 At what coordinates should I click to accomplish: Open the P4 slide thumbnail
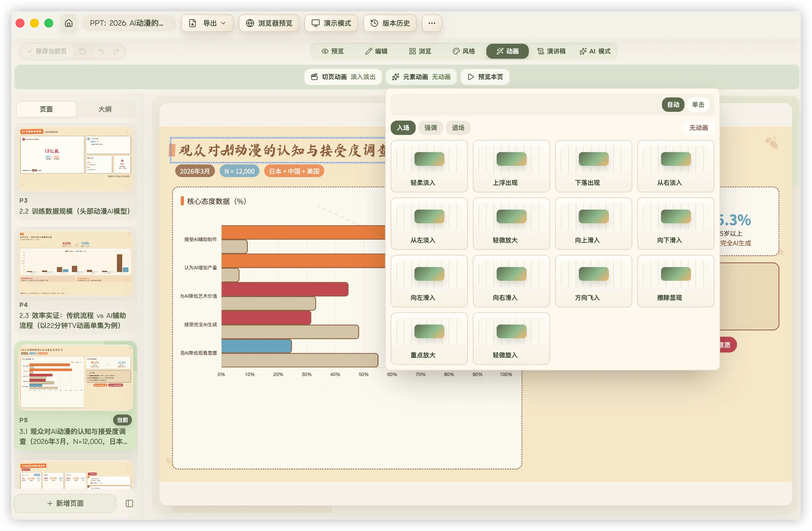coord(75,263)
